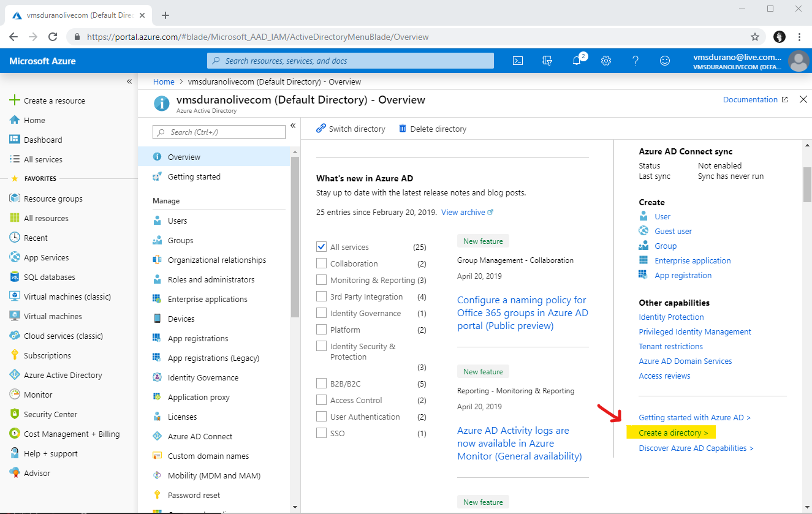Check the B2B/B2C filter checkbox
Screen dimensions: 812x514
coord(321,384)
